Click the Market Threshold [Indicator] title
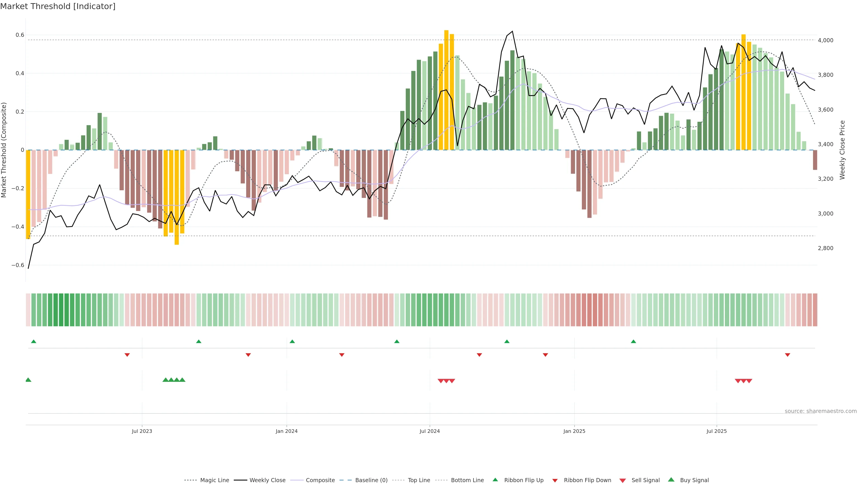This screenshot has height=488, width=868. [x=58, y=6]
